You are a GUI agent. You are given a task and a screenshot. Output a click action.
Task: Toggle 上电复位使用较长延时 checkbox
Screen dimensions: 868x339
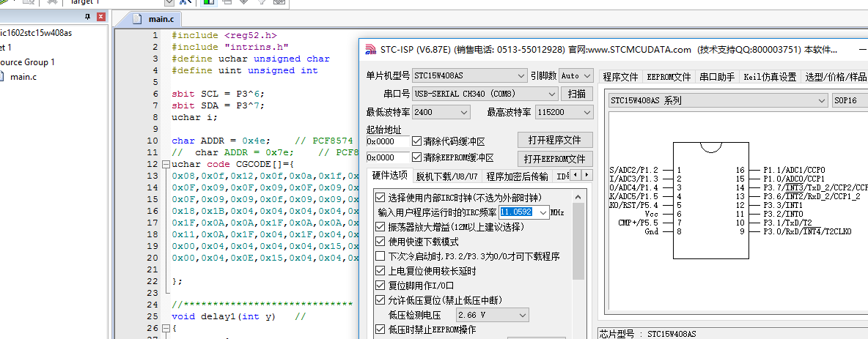coord(380,271)
